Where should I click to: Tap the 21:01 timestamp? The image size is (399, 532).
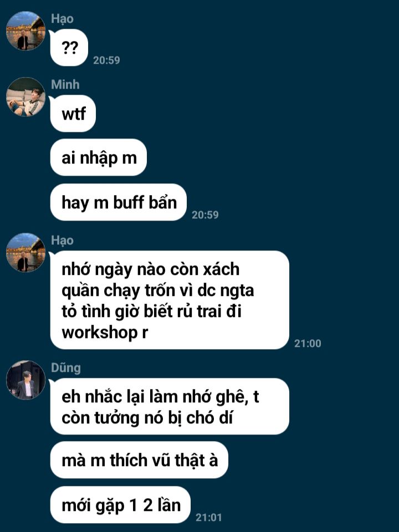[x=209, y=518]
